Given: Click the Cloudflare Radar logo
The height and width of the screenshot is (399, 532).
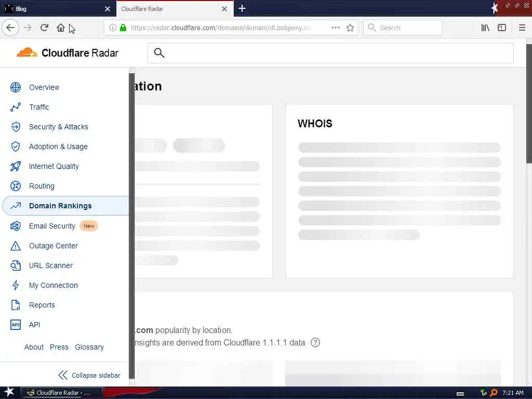Looking at the screenshot, I should tap(68, 52).
